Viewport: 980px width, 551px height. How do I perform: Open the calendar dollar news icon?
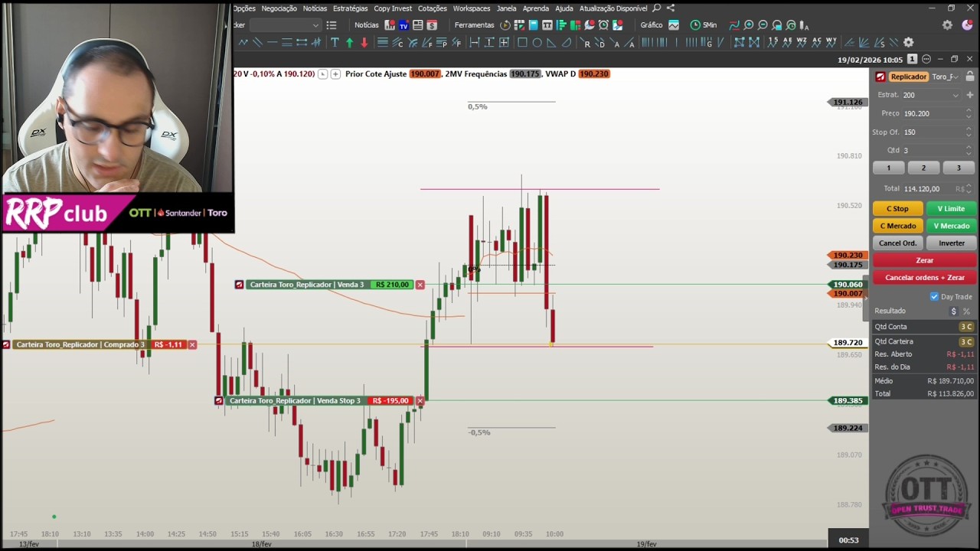(432, 25)
